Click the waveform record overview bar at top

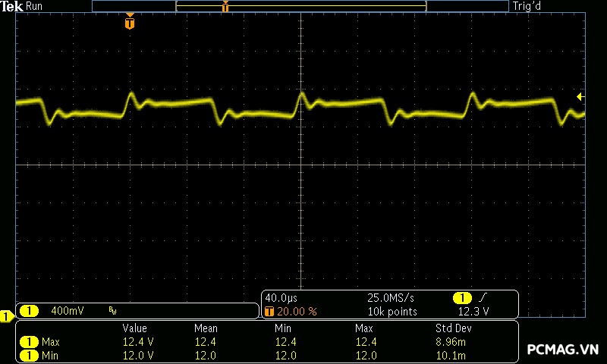click(300, 5)
